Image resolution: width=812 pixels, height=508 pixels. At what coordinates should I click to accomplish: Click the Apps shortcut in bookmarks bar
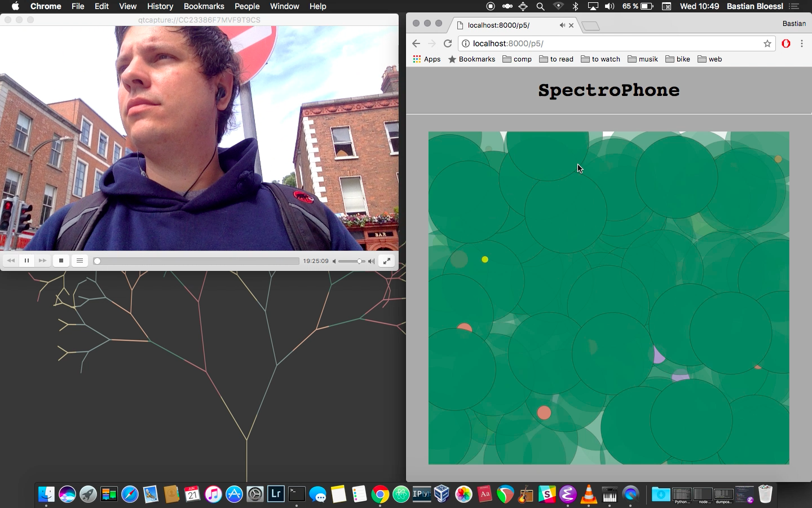[x=426, y=59]
